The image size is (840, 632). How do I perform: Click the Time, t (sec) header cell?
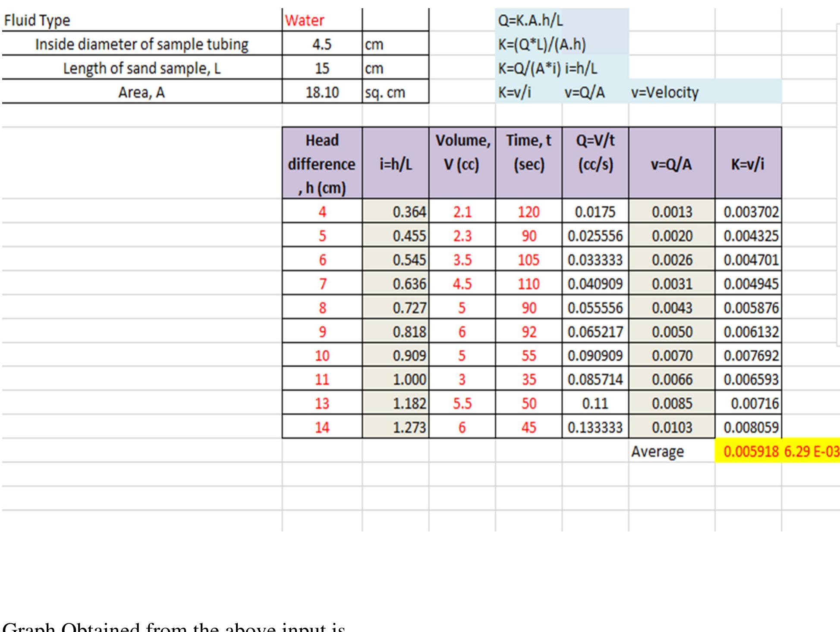point(529,152)
